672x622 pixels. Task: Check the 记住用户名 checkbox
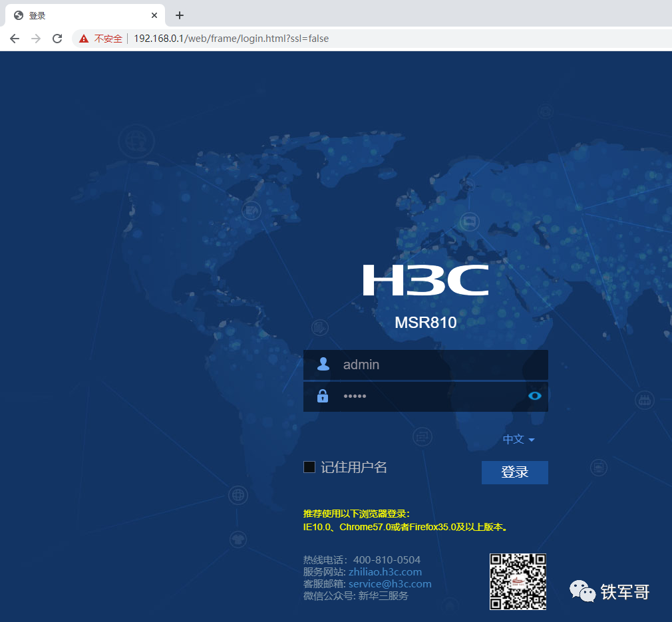309,467
